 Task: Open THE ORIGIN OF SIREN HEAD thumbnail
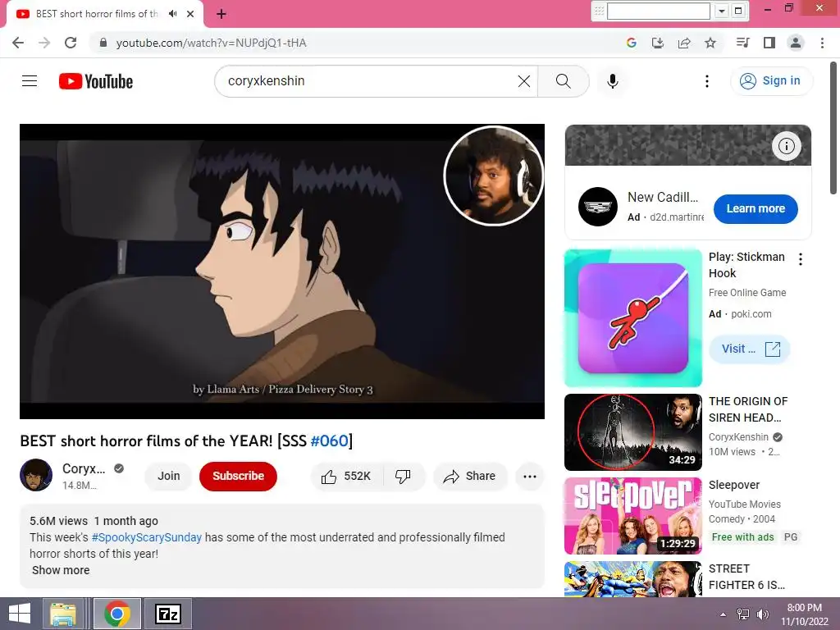pos(632,431)
